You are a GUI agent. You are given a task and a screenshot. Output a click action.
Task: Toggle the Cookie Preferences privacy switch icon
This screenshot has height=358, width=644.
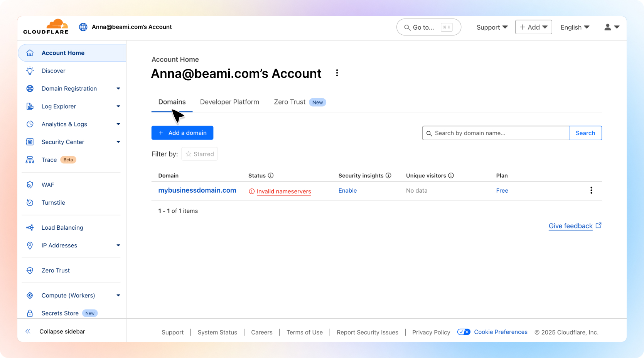tap(464, 332)
